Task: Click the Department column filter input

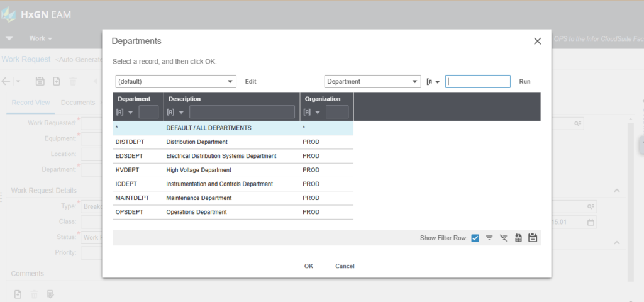Action: pyautogui.click(x=148, y=112)
